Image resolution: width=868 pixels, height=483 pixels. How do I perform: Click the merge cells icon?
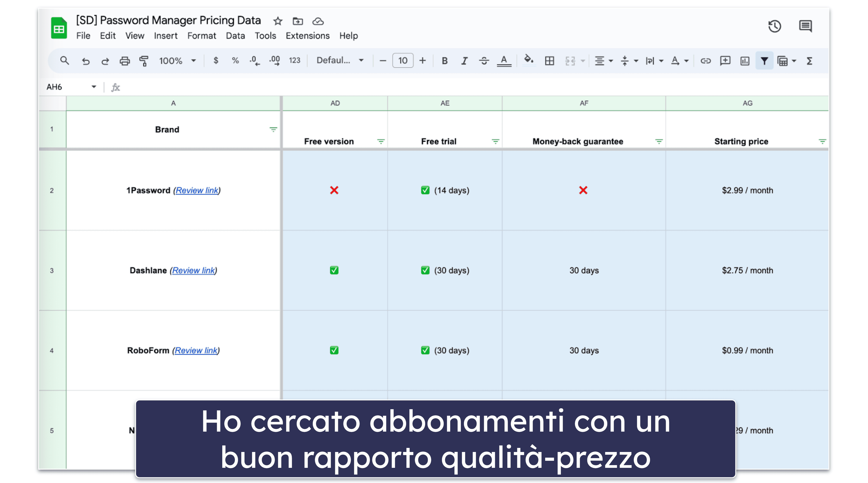570,61
